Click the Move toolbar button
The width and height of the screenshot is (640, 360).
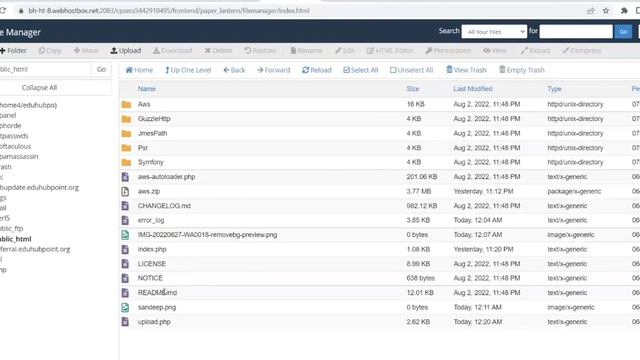pos(86,51)
